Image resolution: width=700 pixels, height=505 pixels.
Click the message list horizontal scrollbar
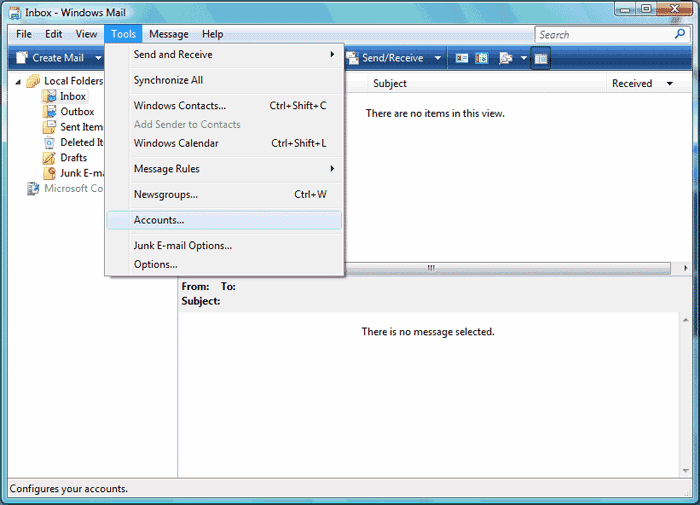[x=508, y=268]
